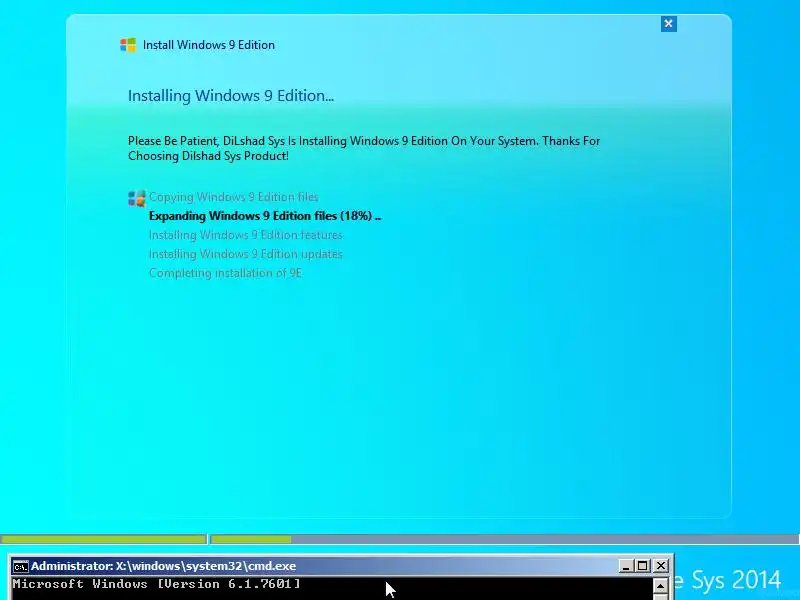Screen dimensions: 800x600
Task: Click the 'Completing installation of 9E' step
Action: point(225,273)
